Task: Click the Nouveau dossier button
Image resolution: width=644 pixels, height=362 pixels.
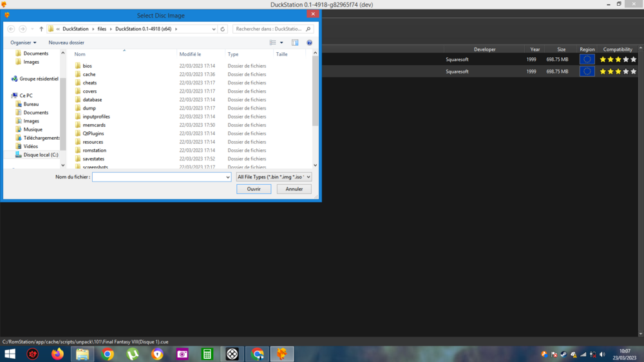Action: click(x=66, y=43)
